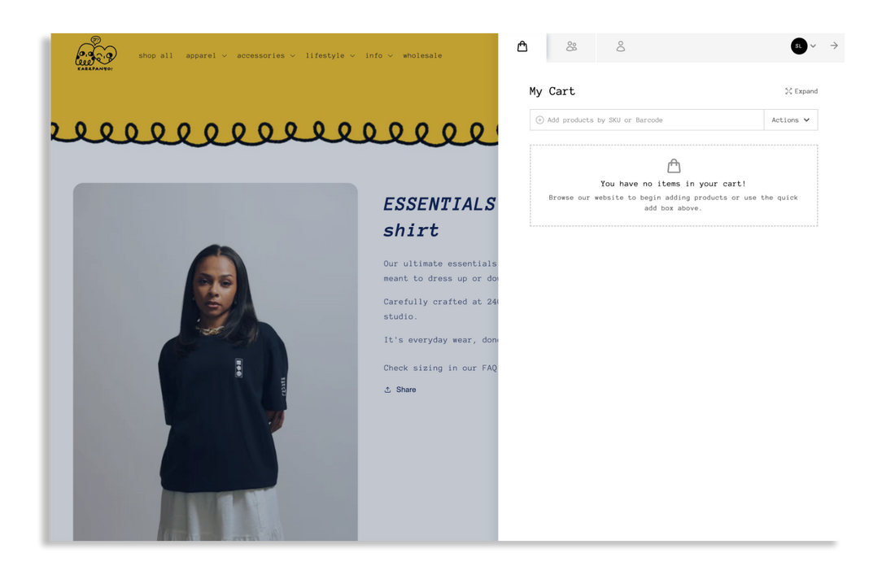Close the cart panel with the right arrow

tap(834, 46)
